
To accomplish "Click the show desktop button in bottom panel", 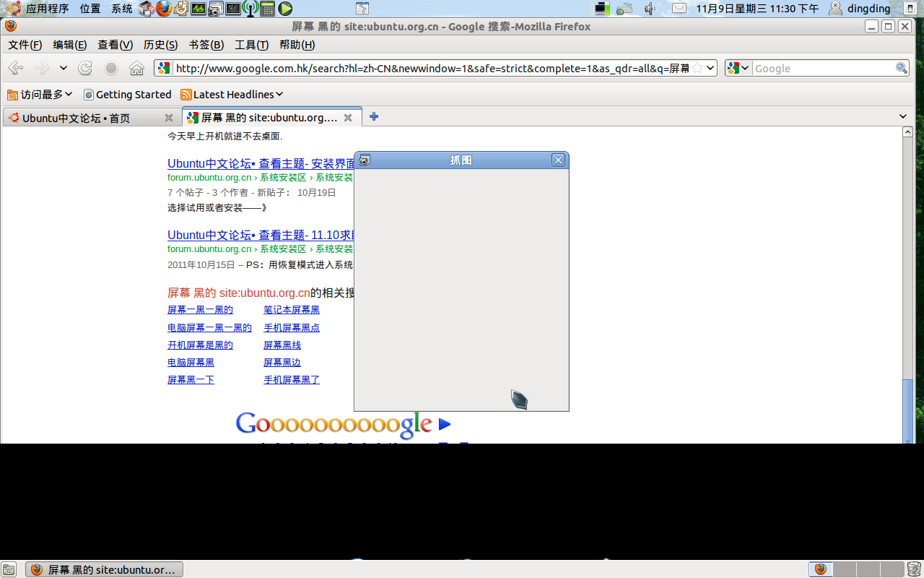I will (x=9, y=569).
